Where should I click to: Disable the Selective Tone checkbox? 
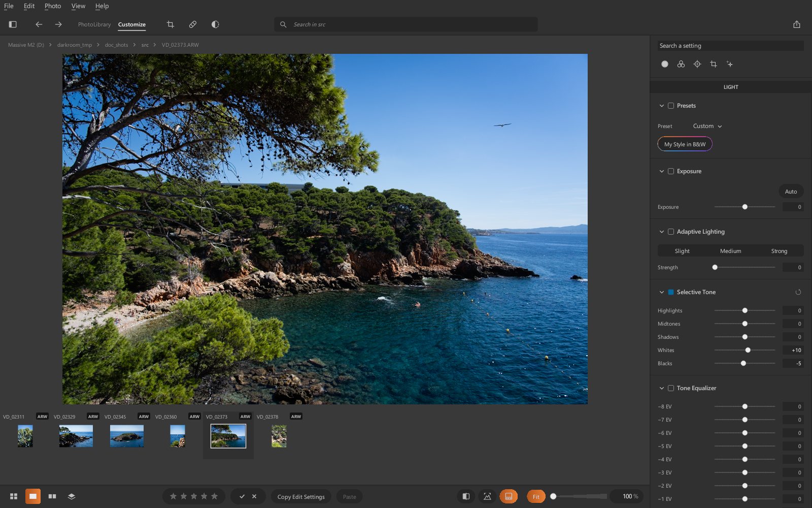click(x=671, y=292)
